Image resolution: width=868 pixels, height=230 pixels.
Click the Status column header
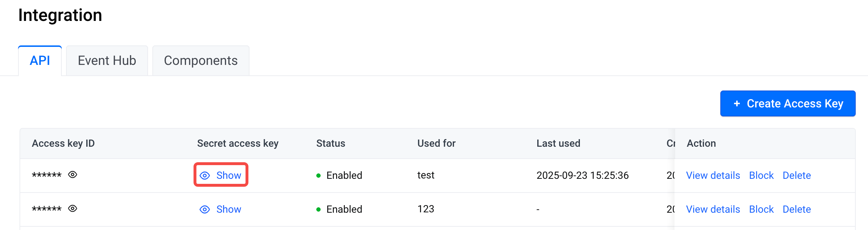(x=331, y=143)
